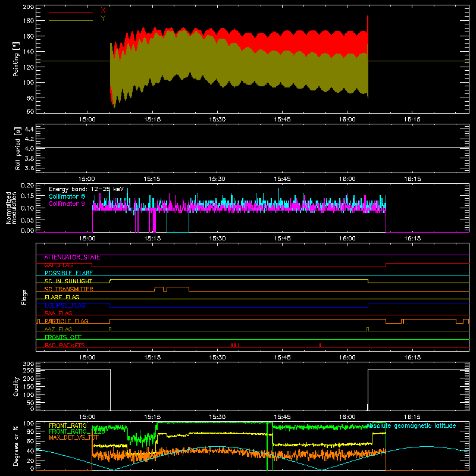Click the 'Absolute geomagnetic latitude' label
The width and height of the screenshot is (476, 476).
pyautogui.click(x=411, y=426)
